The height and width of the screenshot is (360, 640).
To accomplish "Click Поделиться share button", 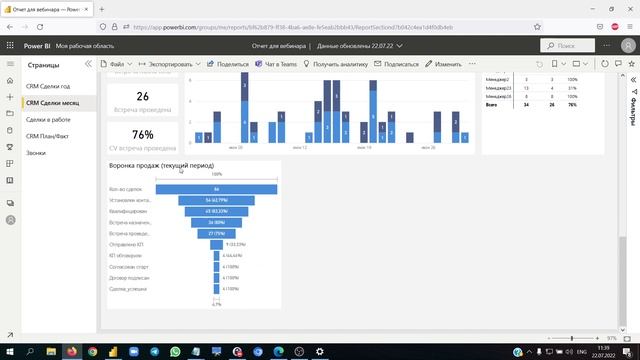I will point(228,64).
